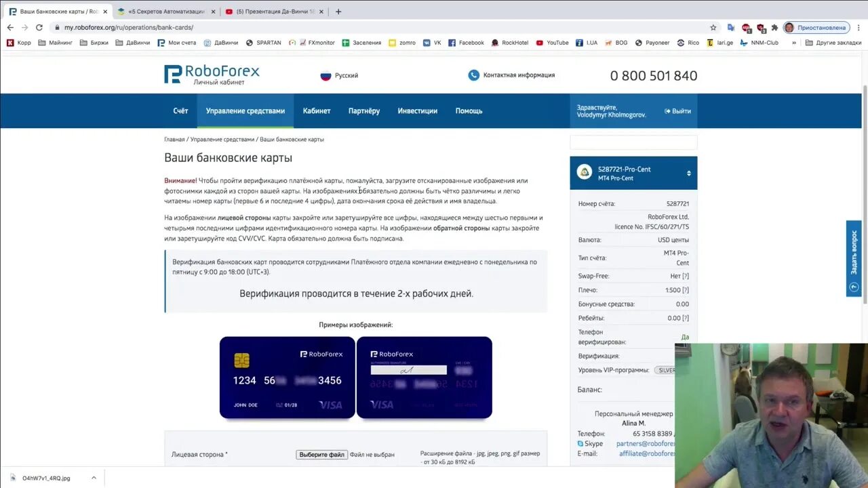Click the Skype icon in manager contacts
The height and width of the screenshot is (488, 868).
coord(580,444)
